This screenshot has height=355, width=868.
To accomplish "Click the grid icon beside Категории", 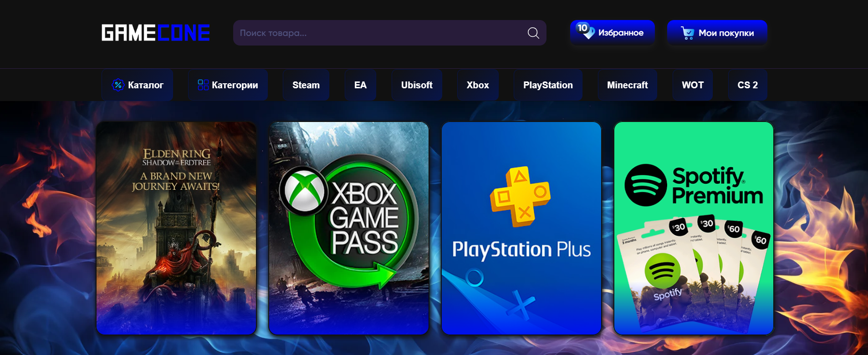I will [x=203, y=85].
